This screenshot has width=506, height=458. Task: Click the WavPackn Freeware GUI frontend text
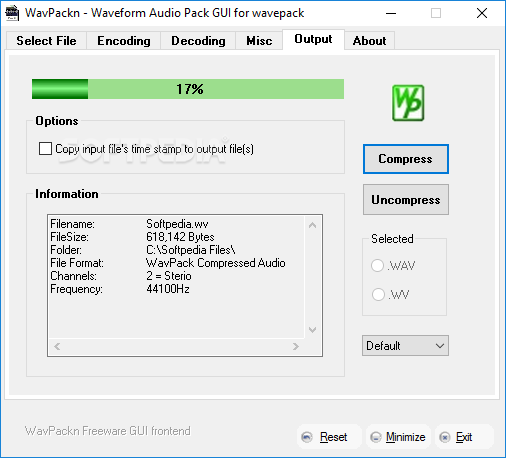coord(107,431)
